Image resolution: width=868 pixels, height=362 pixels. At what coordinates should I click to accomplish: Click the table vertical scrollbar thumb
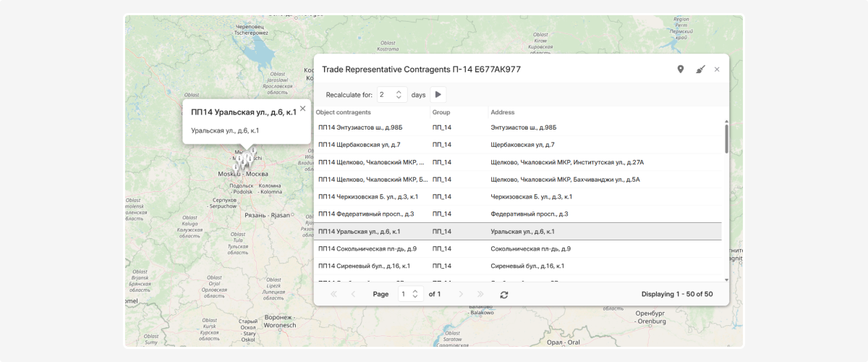[726, 138]
